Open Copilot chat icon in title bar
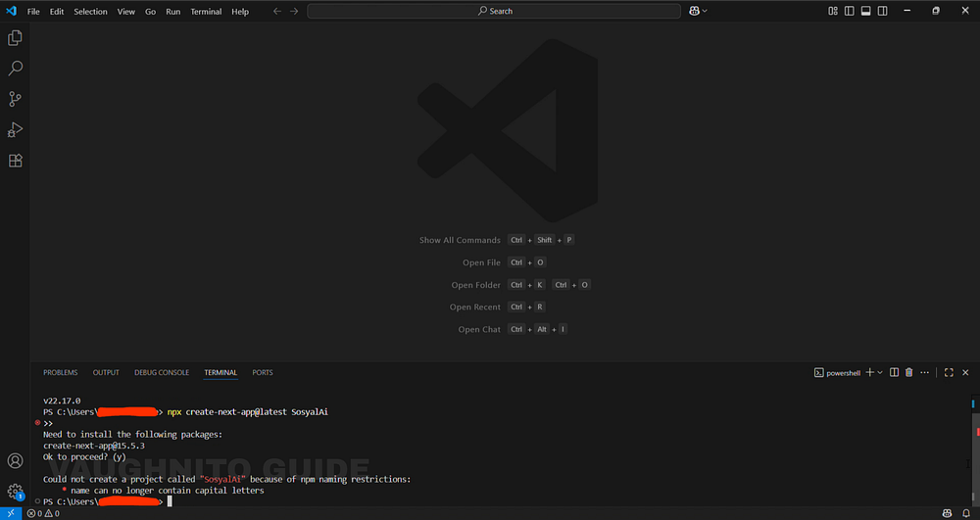The width and height of the screenshot is (980, 520). [x=694, y=11]
